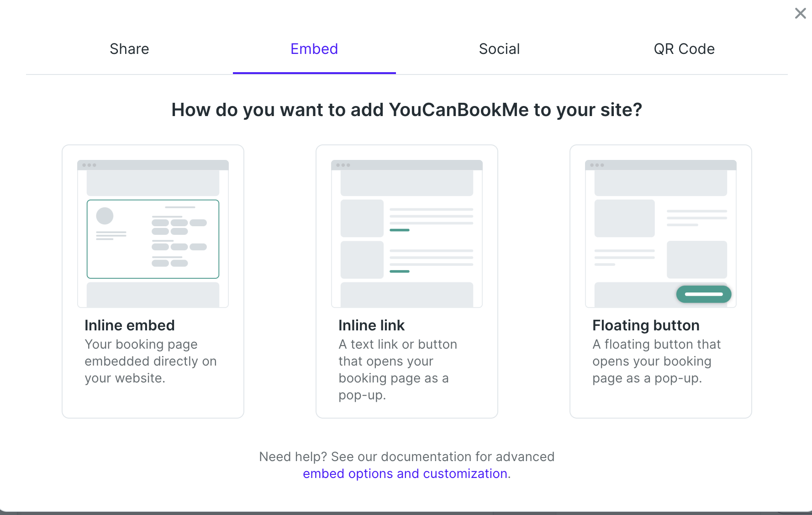Viewport: 812px width, 515px height.
Task: Choose the Inline link title
Action: point(371,325)
